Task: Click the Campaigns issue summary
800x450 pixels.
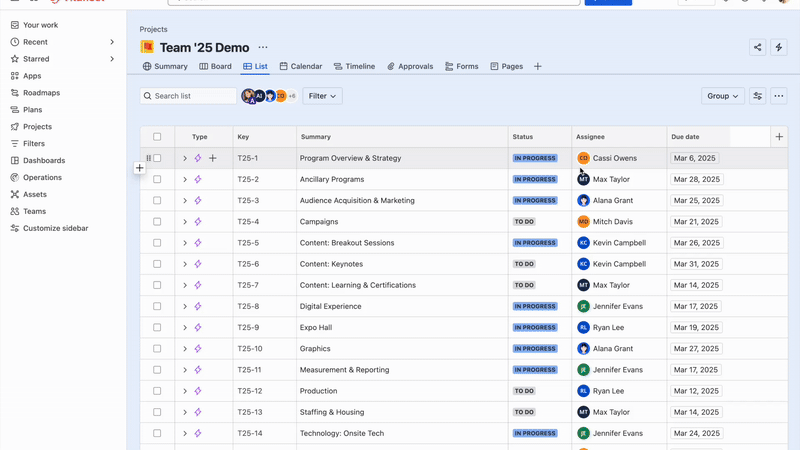Action: [319, 222]
